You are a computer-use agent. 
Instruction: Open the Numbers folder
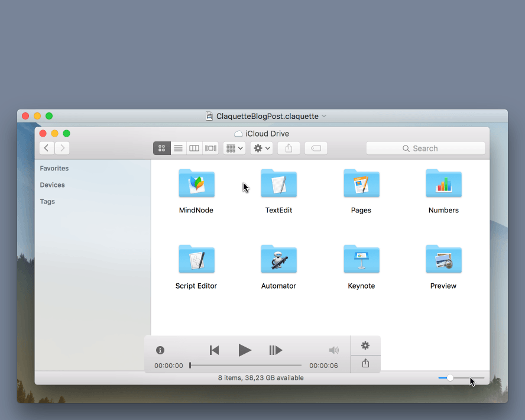coord(443,183)
